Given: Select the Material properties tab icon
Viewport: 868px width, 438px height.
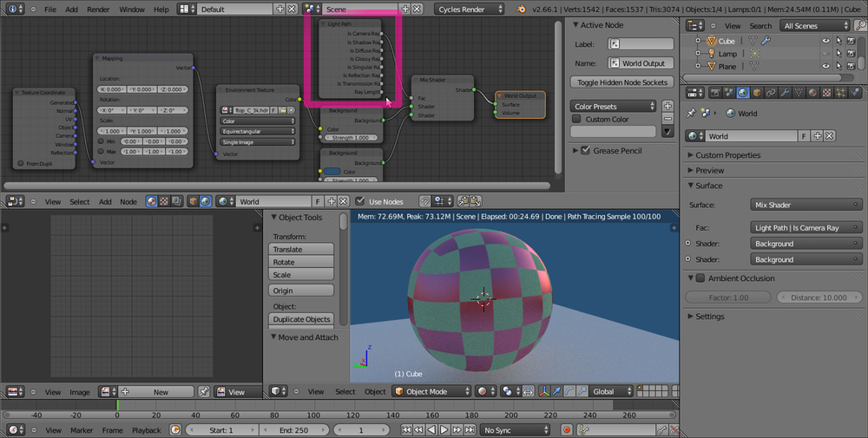Looking at the screenshot, I should 812,93.
